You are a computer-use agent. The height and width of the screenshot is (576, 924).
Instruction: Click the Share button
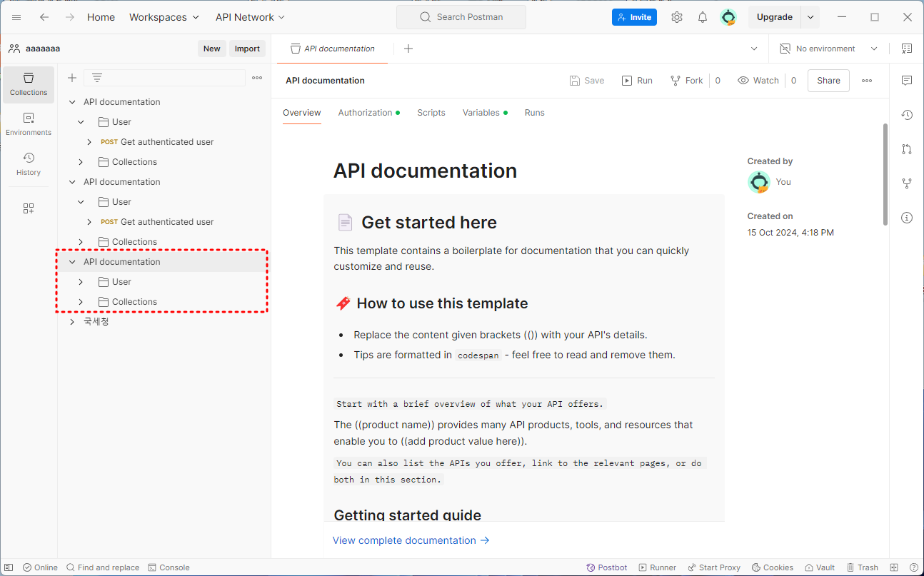[x=828, y=81]
